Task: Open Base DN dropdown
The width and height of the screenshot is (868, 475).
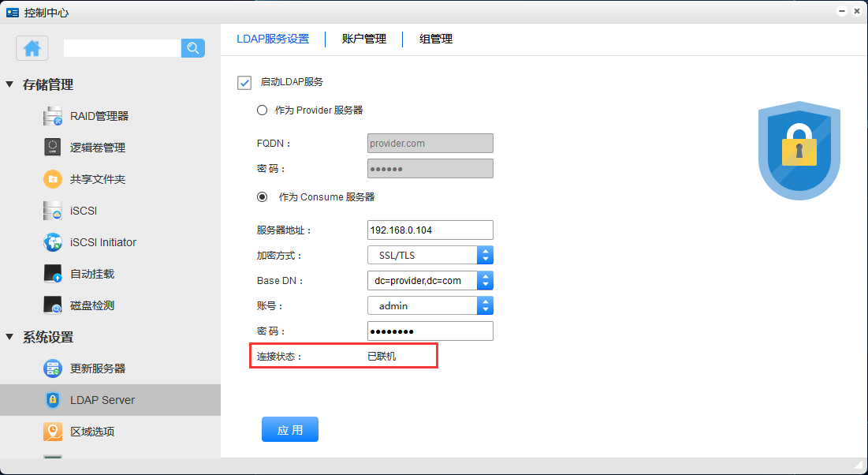Action: [485, 280]
